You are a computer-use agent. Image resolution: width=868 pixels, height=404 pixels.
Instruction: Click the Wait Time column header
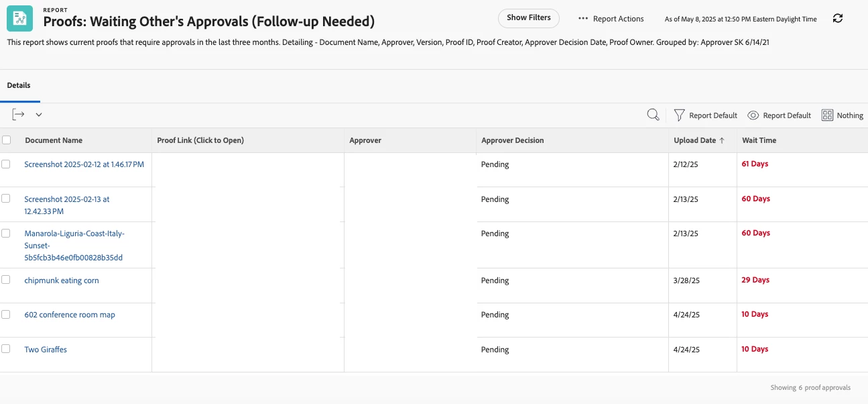(x=759, y=140)
